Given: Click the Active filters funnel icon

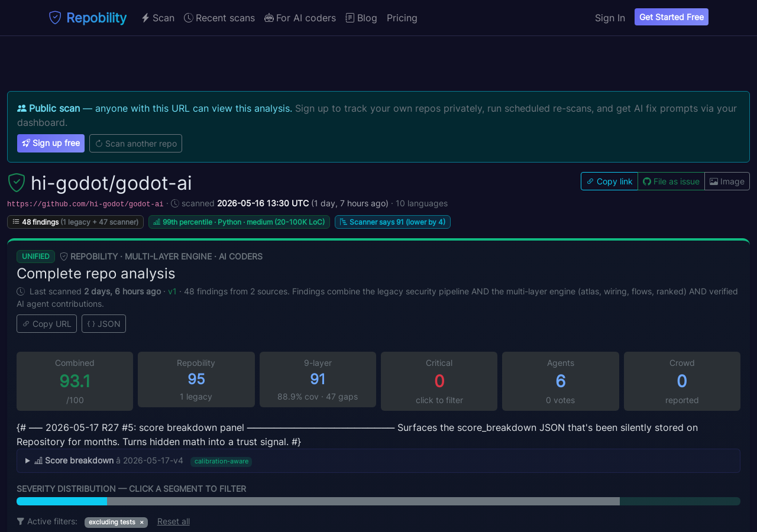Looking at the screenshot, I should pyautogui.click(x=21, y=521).
